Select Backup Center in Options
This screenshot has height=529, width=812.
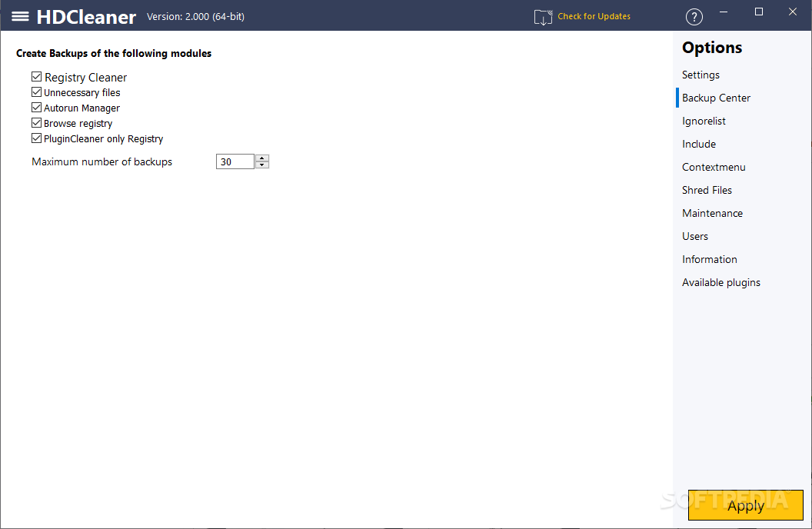tap(716, 98)
